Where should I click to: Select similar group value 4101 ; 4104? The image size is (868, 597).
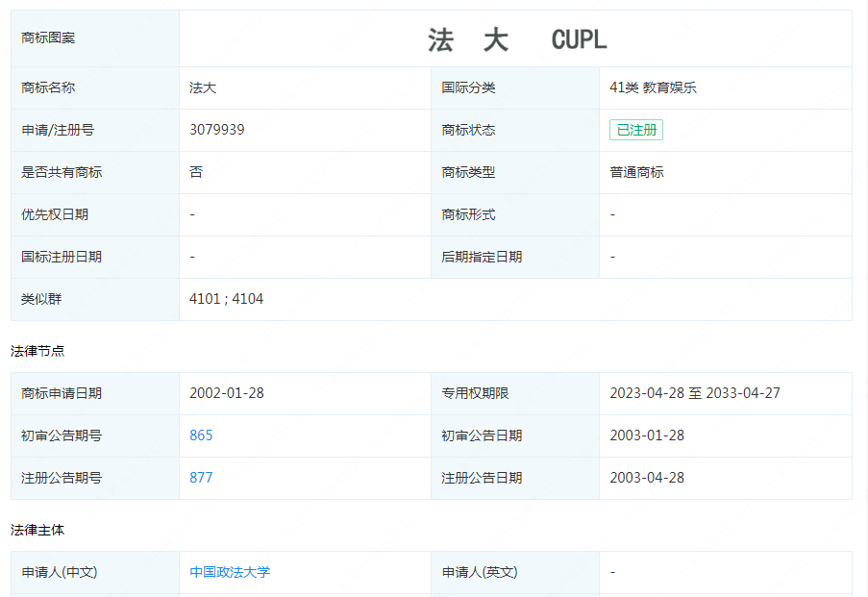(227, 299)
